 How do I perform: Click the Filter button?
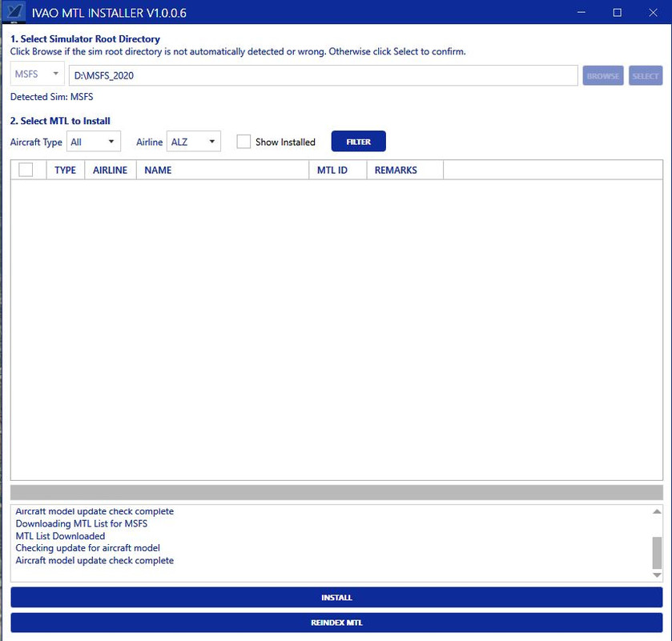point(358,142)
